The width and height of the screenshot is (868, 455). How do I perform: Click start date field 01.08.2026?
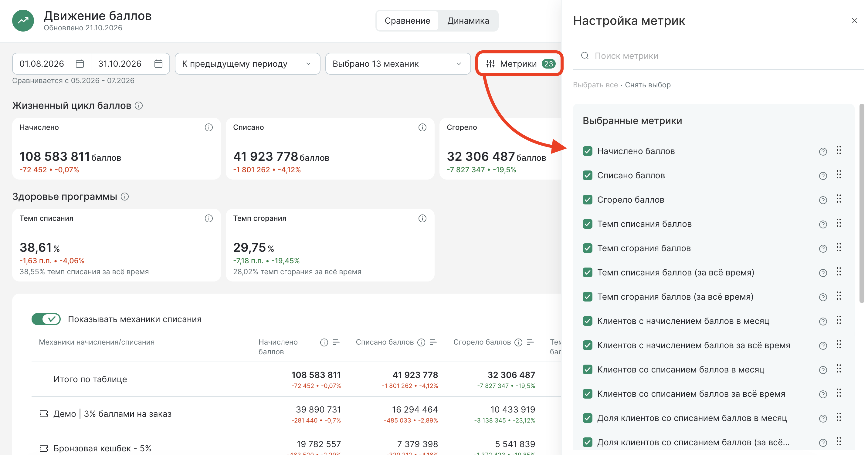52,64
